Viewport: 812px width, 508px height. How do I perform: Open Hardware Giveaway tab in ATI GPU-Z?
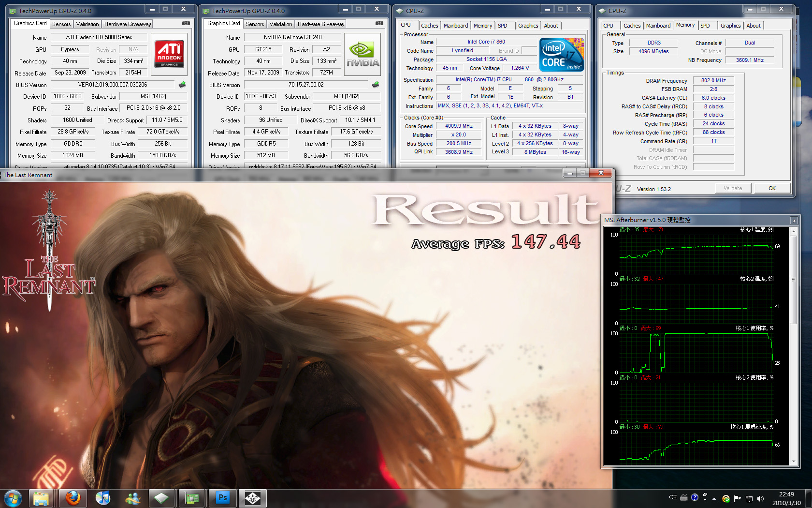tap(128, 24)
